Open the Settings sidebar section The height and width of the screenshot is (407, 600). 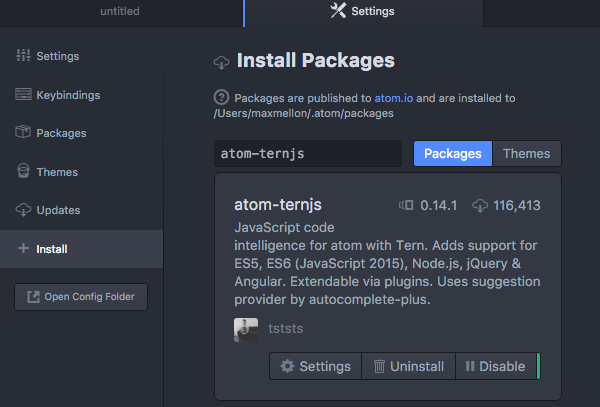(x=82, y=56)
